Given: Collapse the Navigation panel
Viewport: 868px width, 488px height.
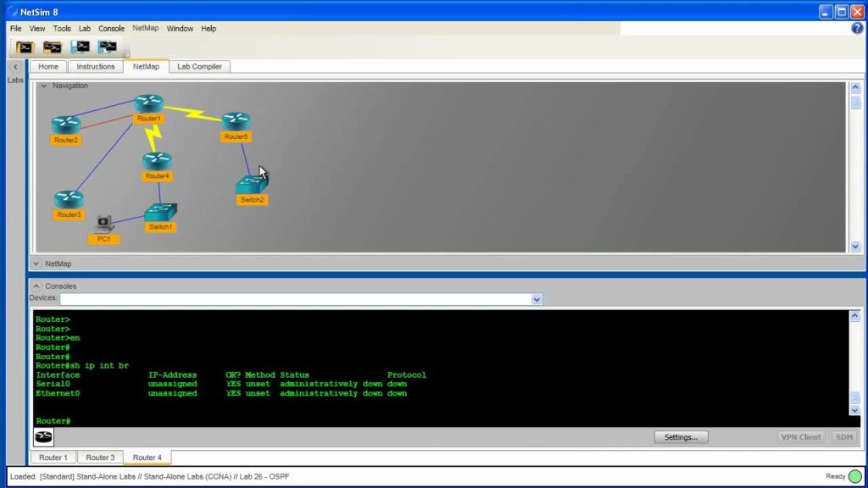Looking at the screenshot, I should [44, 86].
